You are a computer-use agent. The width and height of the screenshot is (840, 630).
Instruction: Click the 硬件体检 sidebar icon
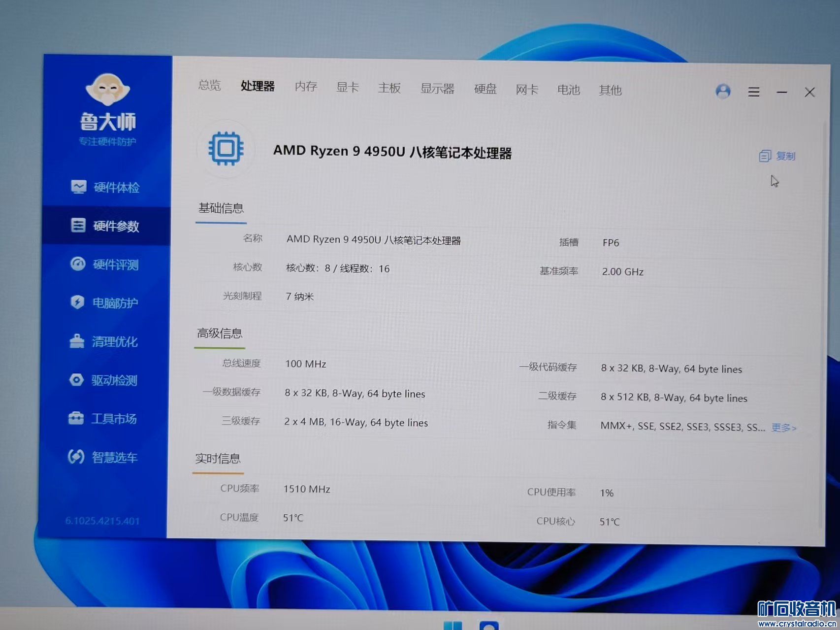click(x=79, y=187)
